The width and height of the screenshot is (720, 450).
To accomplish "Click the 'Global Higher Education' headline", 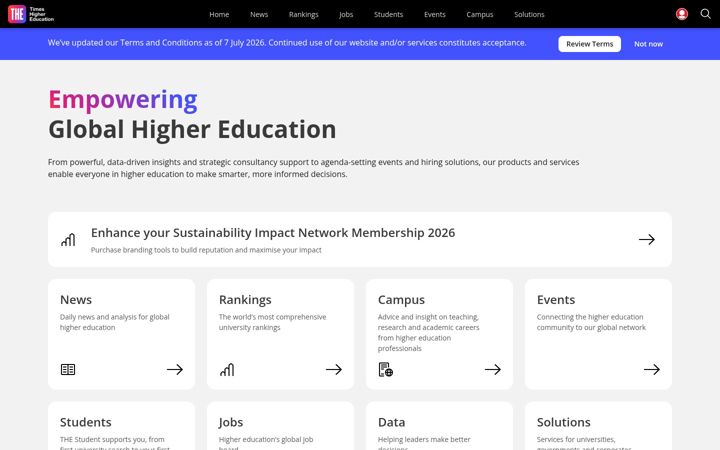I will pyautogui.click(x=192, y=129).
